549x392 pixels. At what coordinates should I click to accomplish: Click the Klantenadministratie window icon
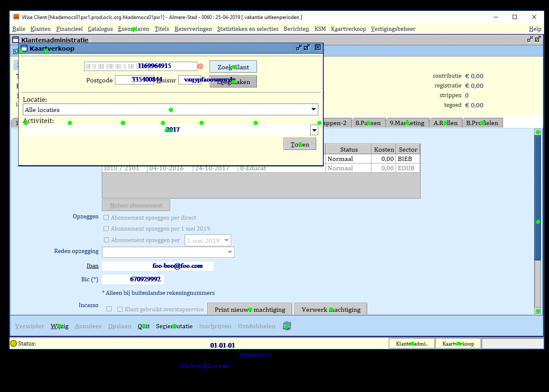click(16, 40)
